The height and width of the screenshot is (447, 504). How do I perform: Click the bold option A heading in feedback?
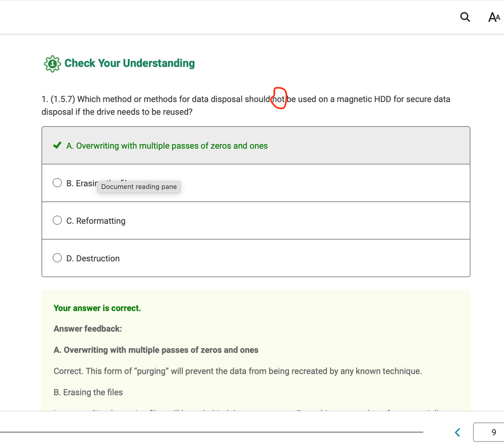156,350
